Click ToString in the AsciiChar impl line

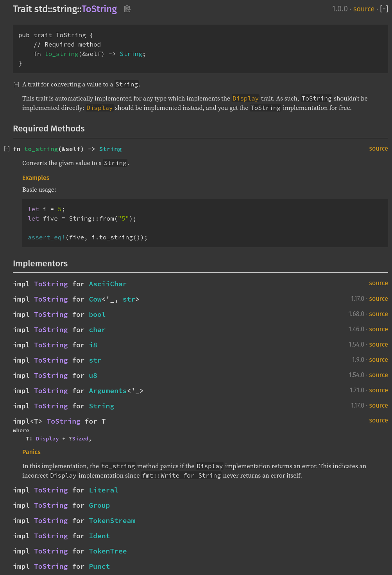[x=51, y=284]
